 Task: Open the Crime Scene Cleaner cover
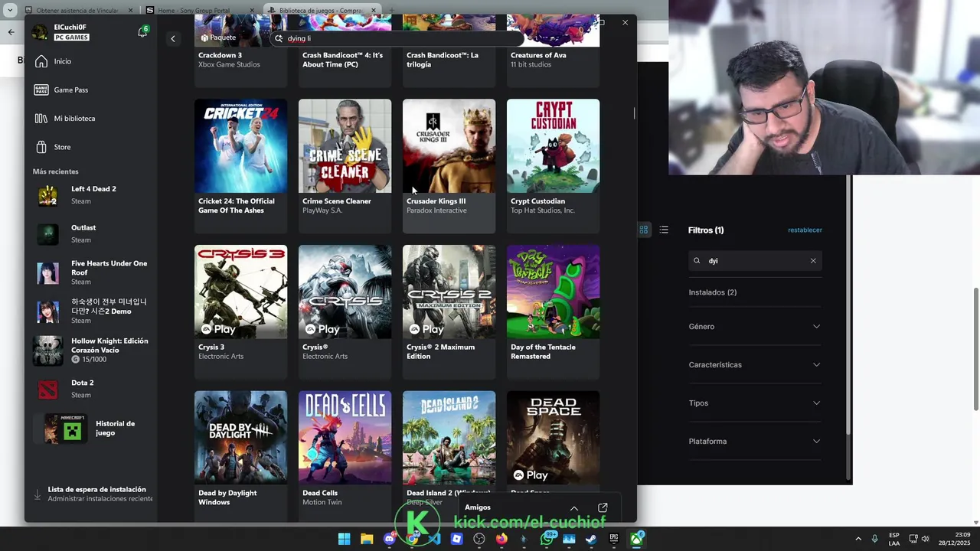(345, 145)
